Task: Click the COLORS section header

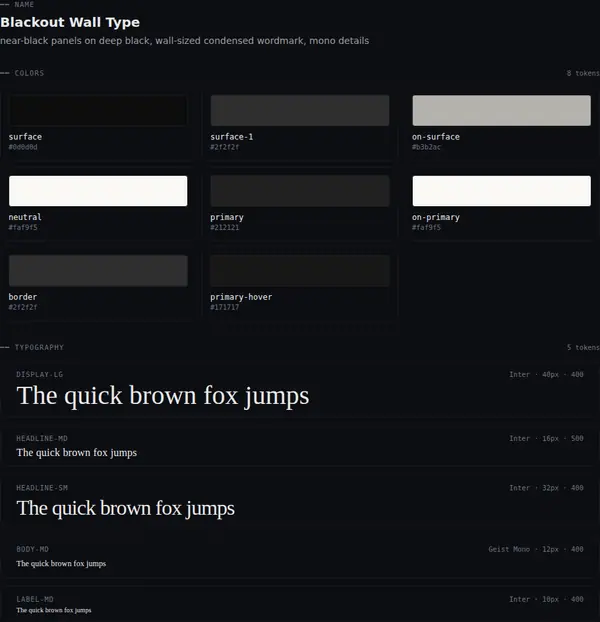Action: click(29, 73)
